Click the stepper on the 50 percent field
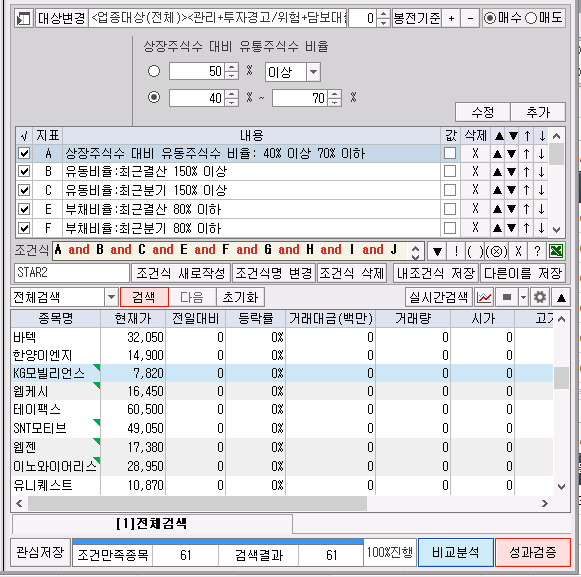This screenshot has height=577, width=581. (x=232, y=71)
